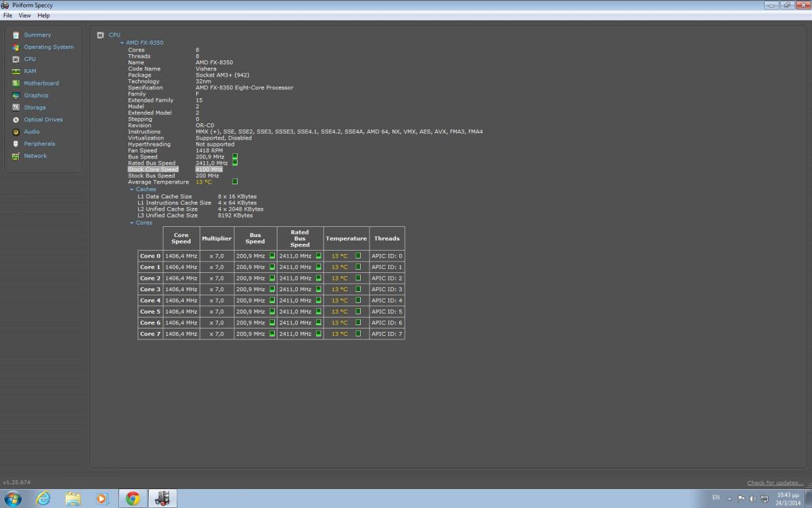Click the EN language indicator in tray
812x508 pixels.
(x=716, y=498)
